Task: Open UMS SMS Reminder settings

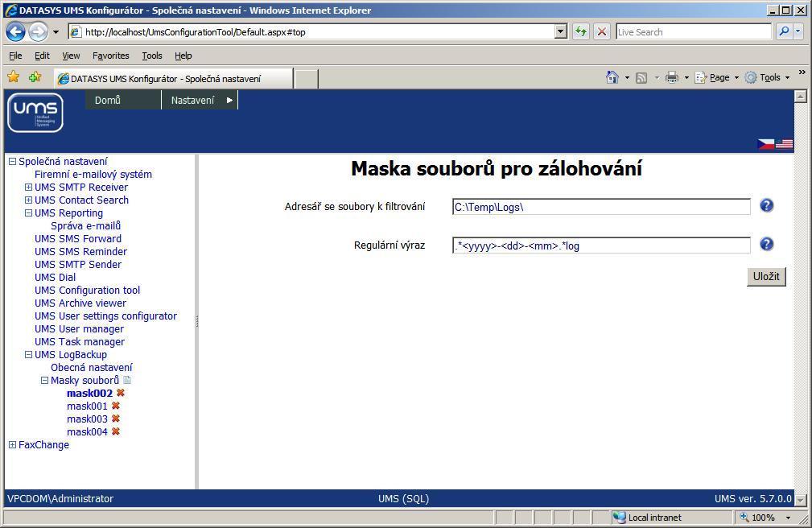Action: 80,251
